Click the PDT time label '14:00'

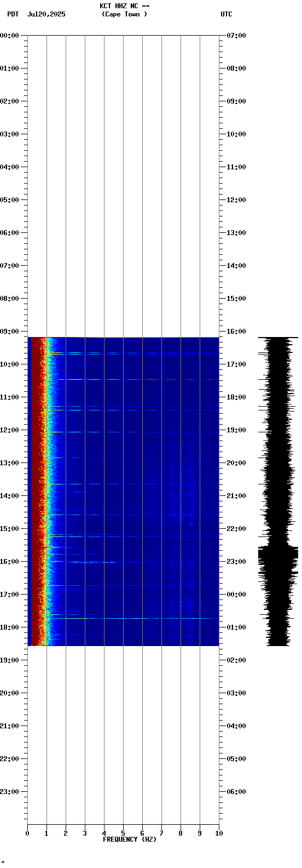pos(10,496)
